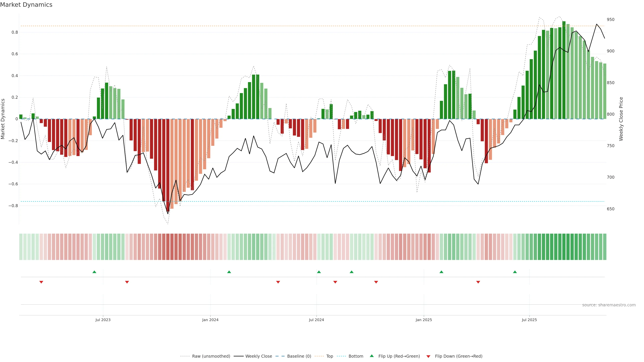Click the Flip Up green triangle legend icon

point(371,356)
